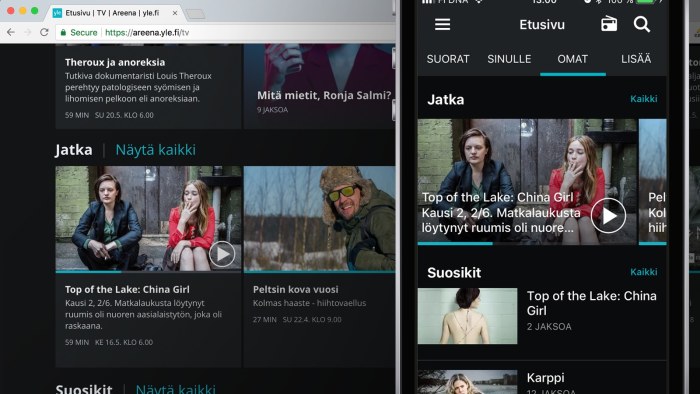The image size is (700, 394).
Task: Open Peltsin kova vuosi title
Action: click(x=296, y=289)
